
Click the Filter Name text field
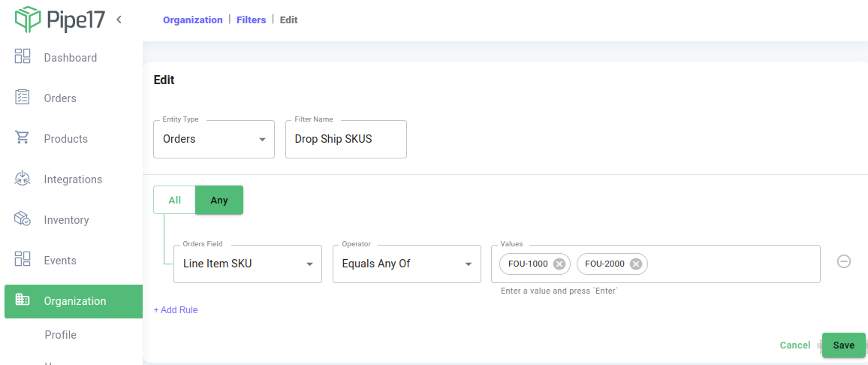[x=346, y=139]
